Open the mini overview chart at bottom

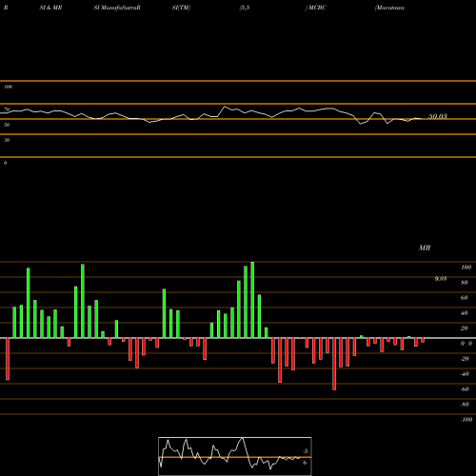(235, 456)
